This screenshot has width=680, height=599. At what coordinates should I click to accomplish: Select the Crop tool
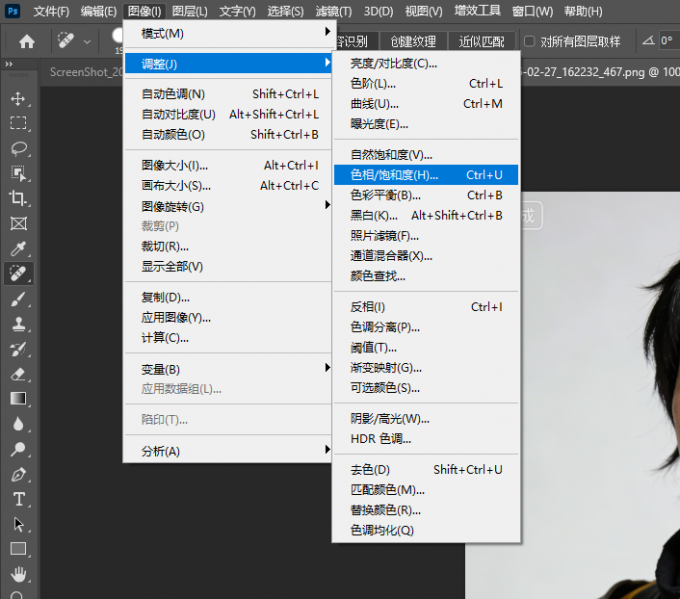[18, 198]
